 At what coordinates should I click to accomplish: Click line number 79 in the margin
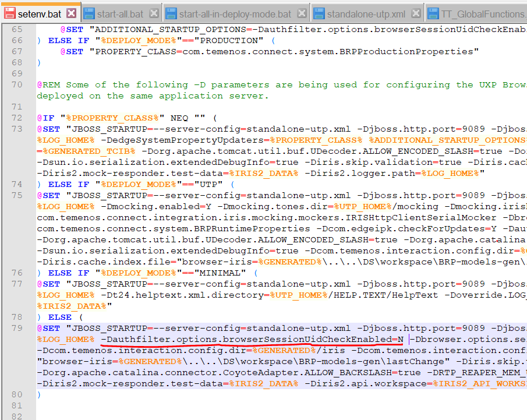click(x=17, y=329)
